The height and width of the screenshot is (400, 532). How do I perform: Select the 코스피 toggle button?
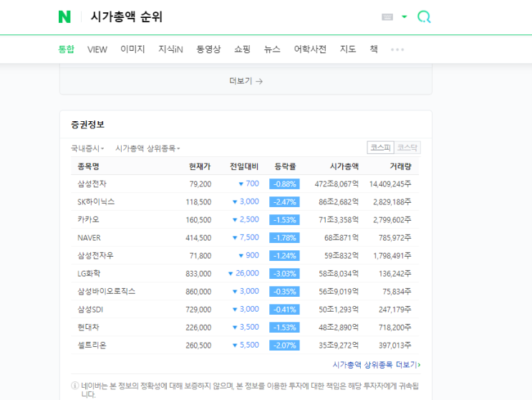click(380, 148)
